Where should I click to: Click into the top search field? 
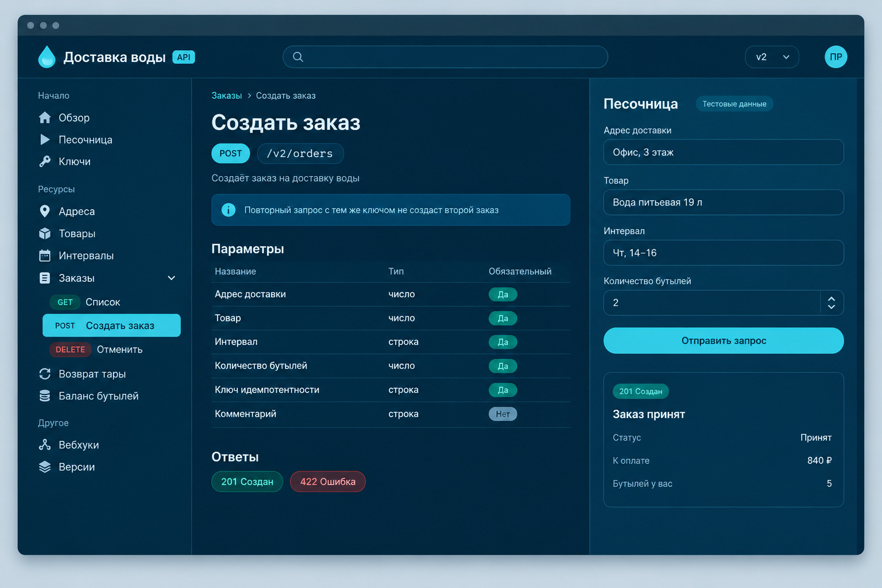point(445,57)
